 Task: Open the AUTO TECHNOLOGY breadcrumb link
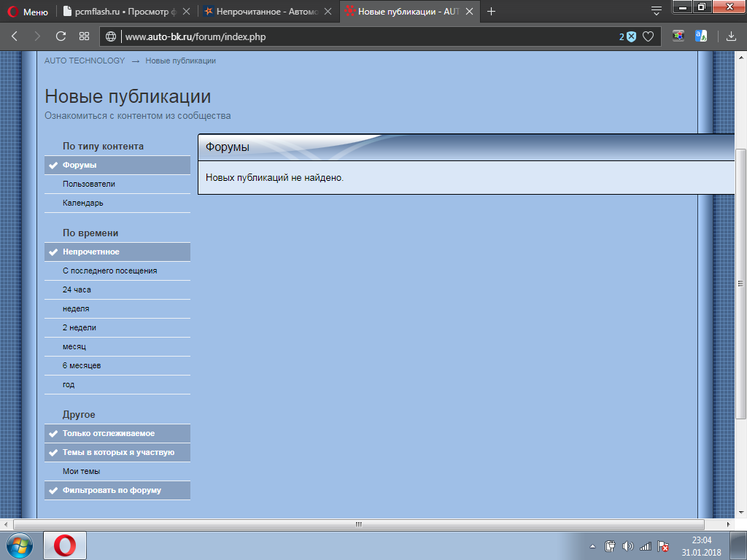85,61
